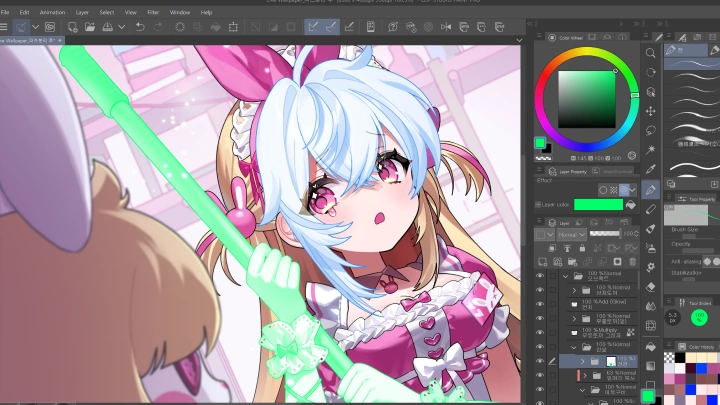Select the Blend tool
720x405 pixels.
pos(650,306)
